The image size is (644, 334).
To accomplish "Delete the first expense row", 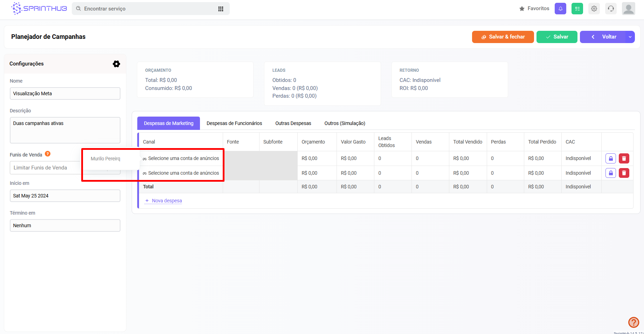I will 624,159.
